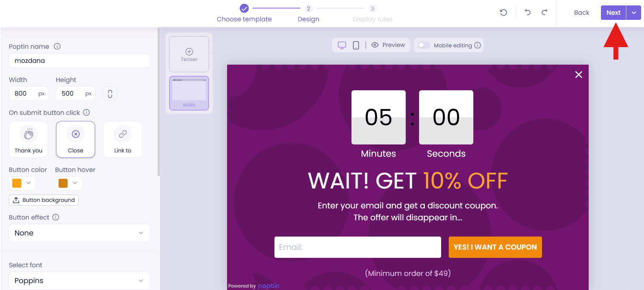Viewport: 644px width, 290px height.
Task: Click the reset/restore history icon
Action: point(503,13)
